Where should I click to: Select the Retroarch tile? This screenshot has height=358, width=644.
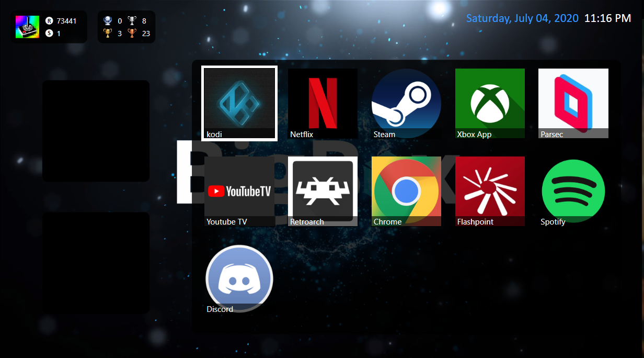tap(323, 191)
